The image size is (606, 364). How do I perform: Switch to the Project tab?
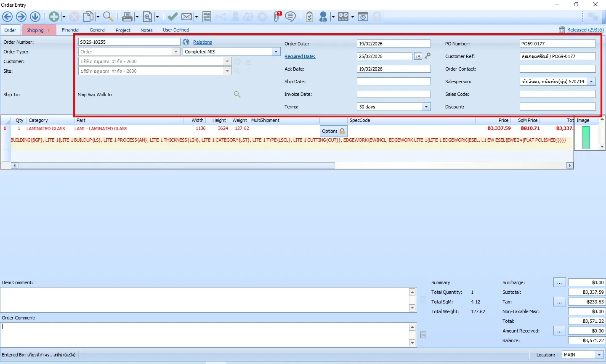click(x=123, y=30)
